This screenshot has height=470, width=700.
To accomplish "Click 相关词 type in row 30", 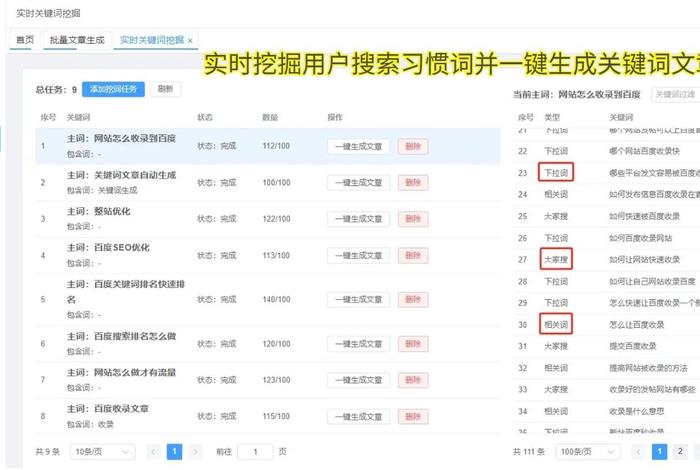I will point(556,324).
